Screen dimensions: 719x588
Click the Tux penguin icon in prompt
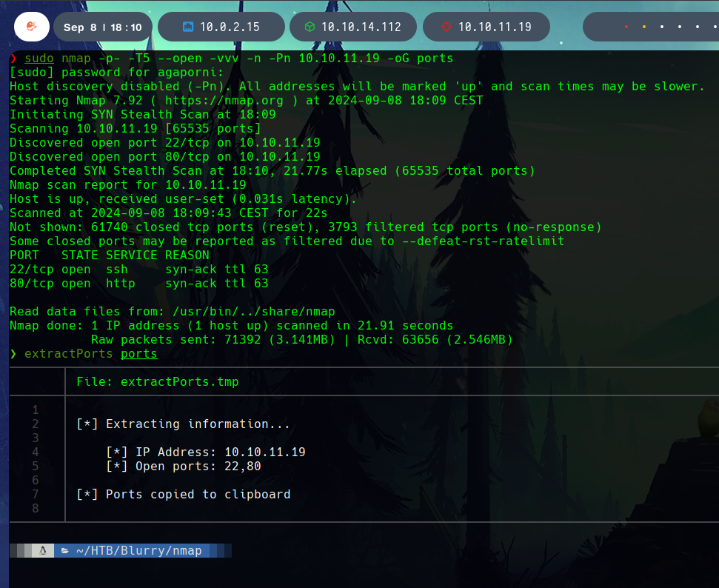click(43, 550)
